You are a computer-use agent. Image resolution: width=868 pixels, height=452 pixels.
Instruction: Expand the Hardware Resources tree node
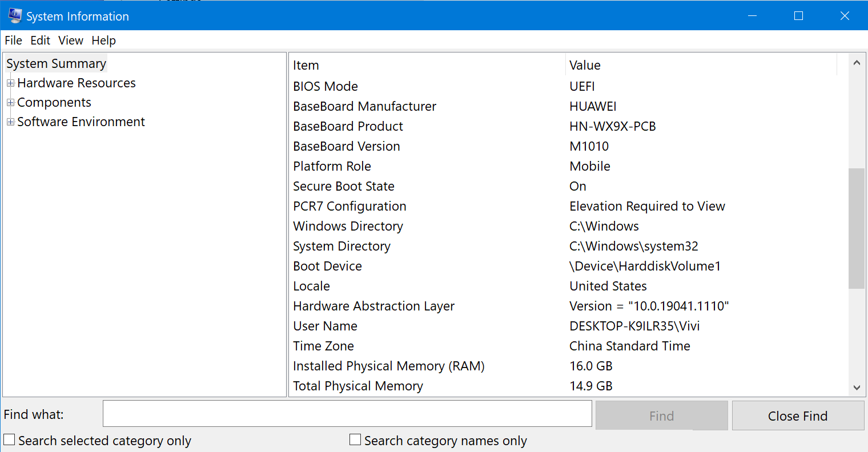[10, 83]
